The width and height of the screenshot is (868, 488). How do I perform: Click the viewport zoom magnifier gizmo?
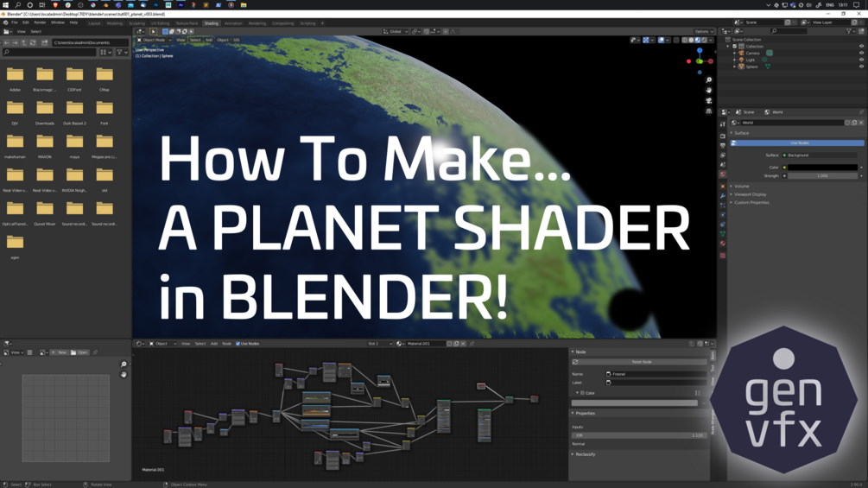pos(708,80)
